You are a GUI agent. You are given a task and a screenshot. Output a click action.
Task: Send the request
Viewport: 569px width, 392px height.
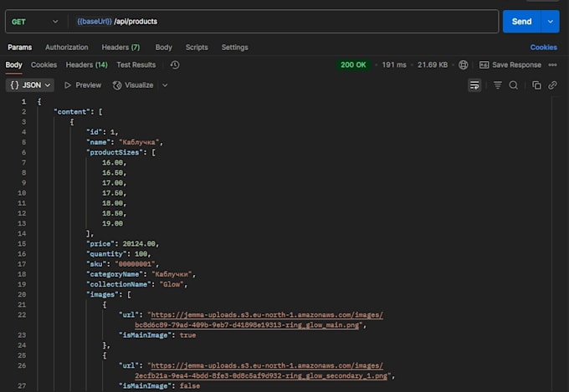[521, 22]
